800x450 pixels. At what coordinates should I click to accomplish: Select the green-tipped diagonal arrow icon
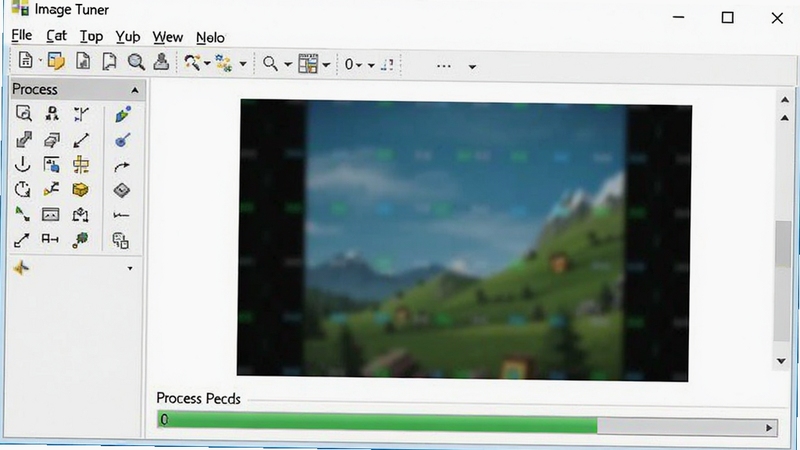22,214
